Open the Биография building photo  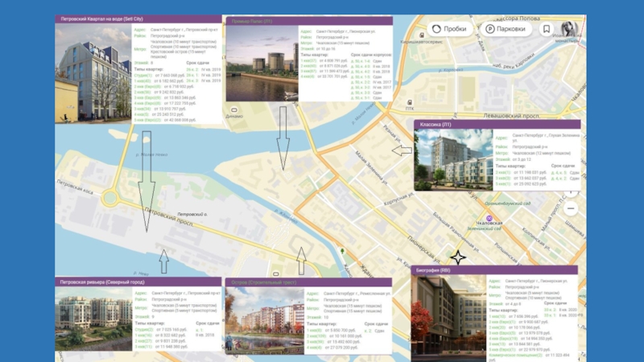click(x=449, y=318)
